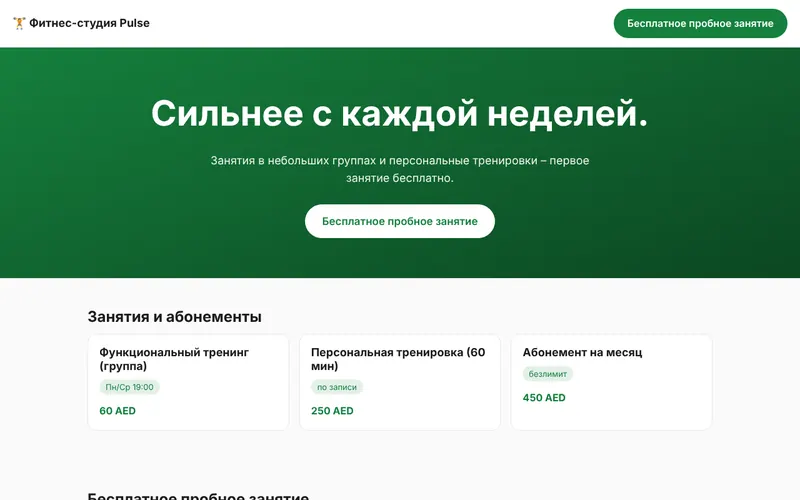Click the 450 AED price
The image size is (800, 500).
(544, 398)
